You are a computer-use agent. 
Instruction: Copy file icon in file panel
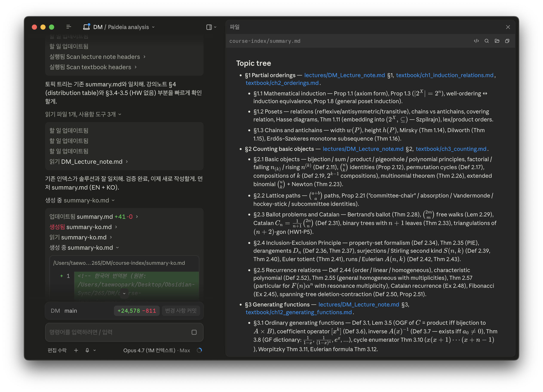click(x=507, y=41)
